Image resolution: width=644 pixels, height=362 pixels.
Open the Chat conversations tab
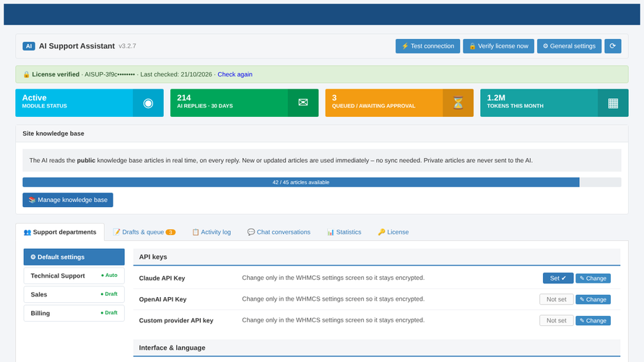(279, 232)
